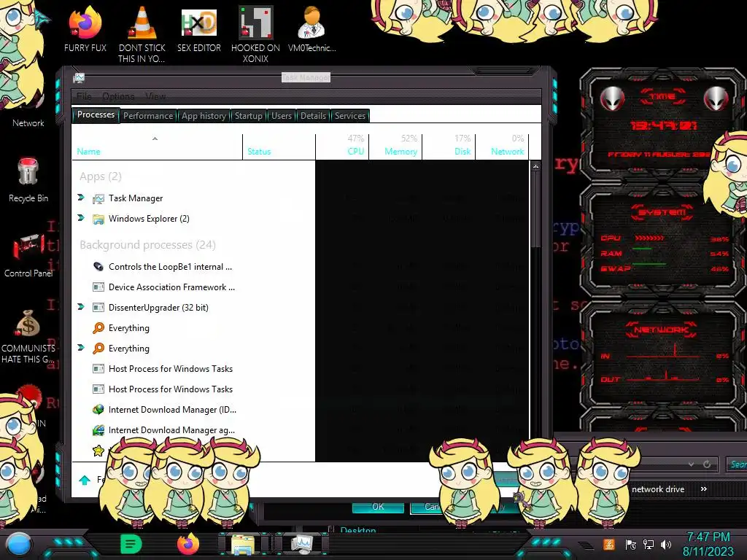
Task: Click the Apps (2) group header
Action: point(100,176)
